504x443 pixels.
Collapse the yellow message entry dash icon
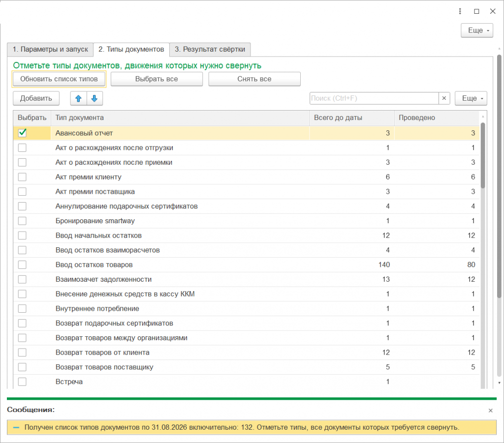pos(16,428)
